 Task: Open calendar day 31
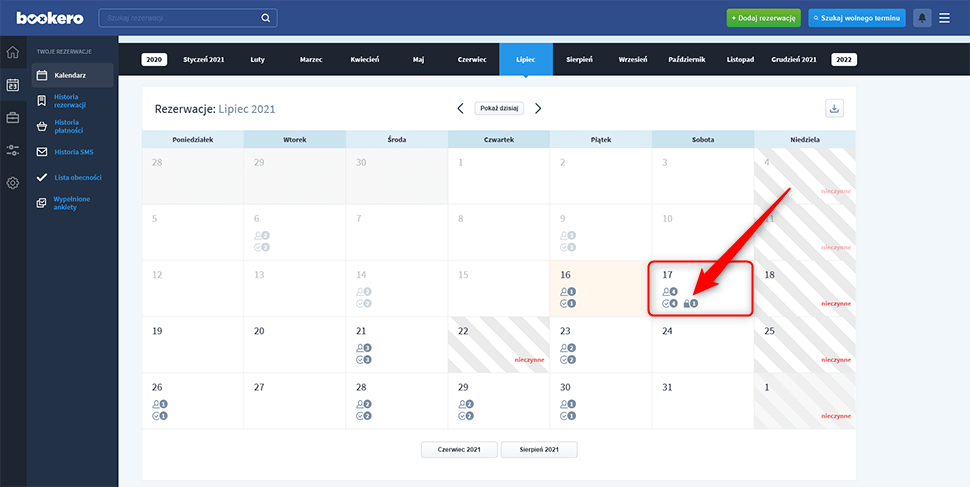(x=703, y=401)
